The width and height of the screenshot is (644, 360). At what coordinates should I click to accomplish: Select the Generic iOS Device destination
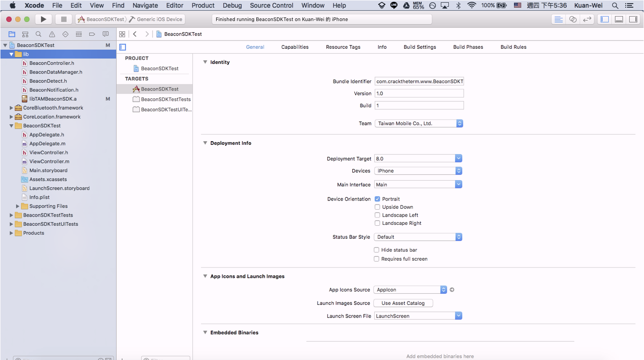point(156,19)
